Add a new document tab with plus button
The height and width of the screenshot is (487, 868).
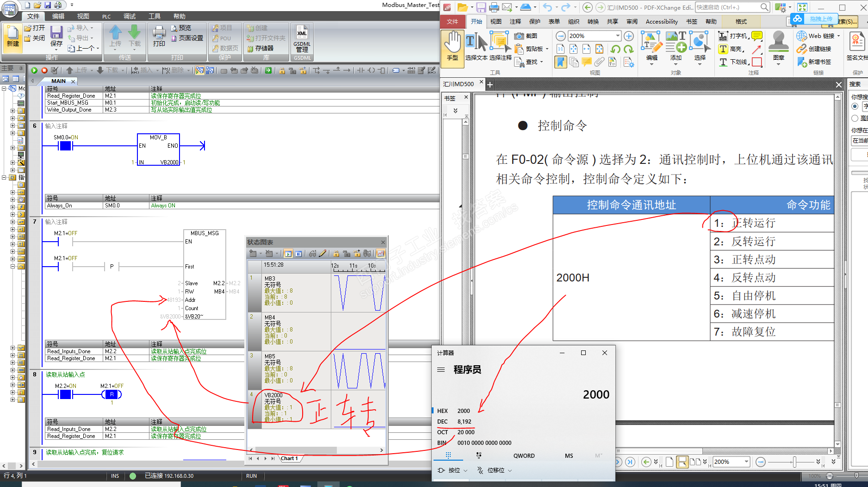click(490, 84)
